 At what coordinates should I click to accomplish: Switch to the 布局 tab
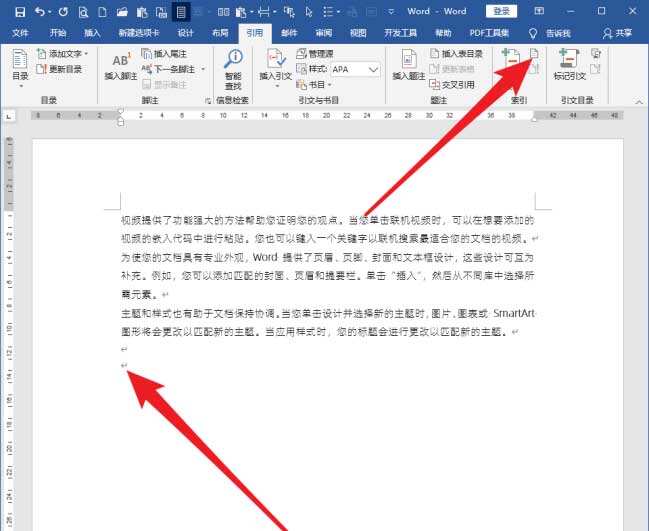(220, 33)
